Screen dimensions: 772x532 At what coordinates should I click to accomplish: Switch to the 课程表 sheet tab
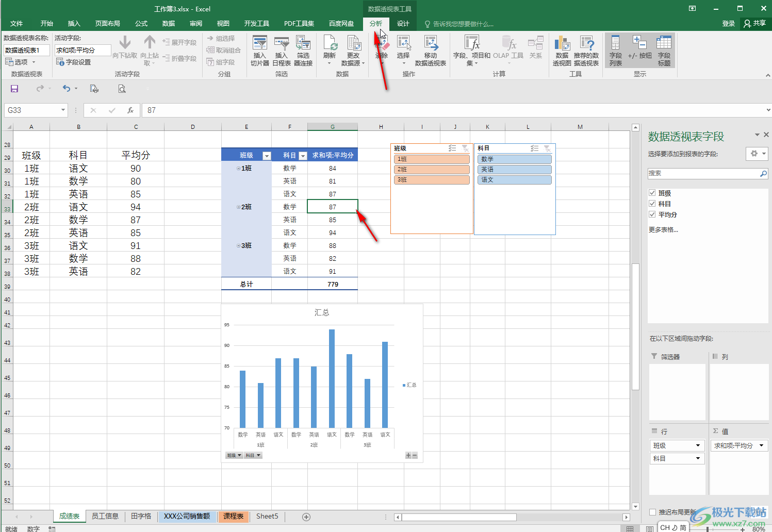[x=234, y=516]
